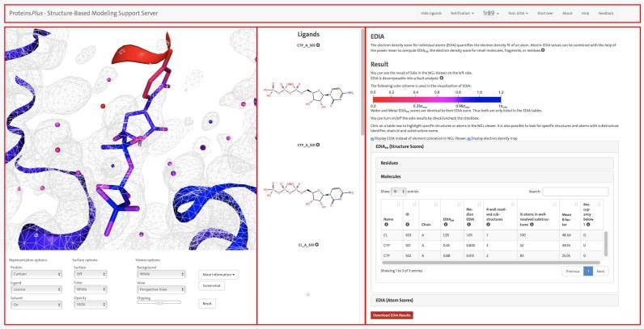The image size is (644, 329).
Task: Expand the More information dropdown button
Action: 217,275
